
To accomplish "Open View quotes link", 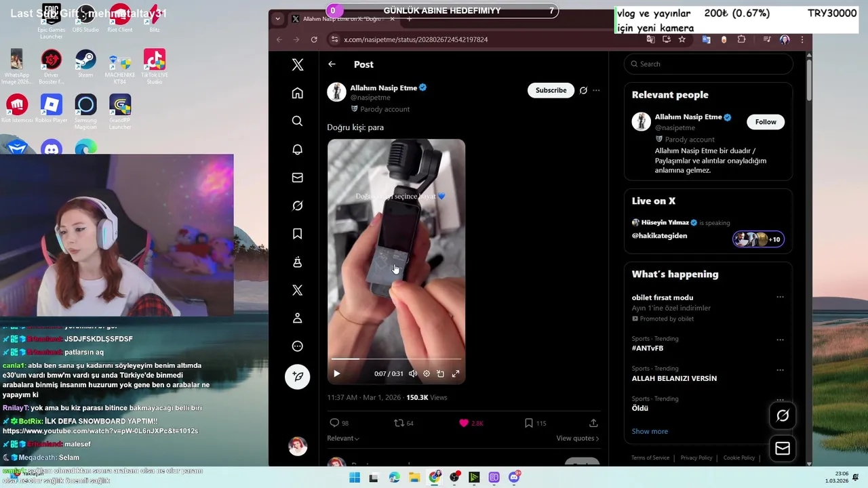I will 578,439.
